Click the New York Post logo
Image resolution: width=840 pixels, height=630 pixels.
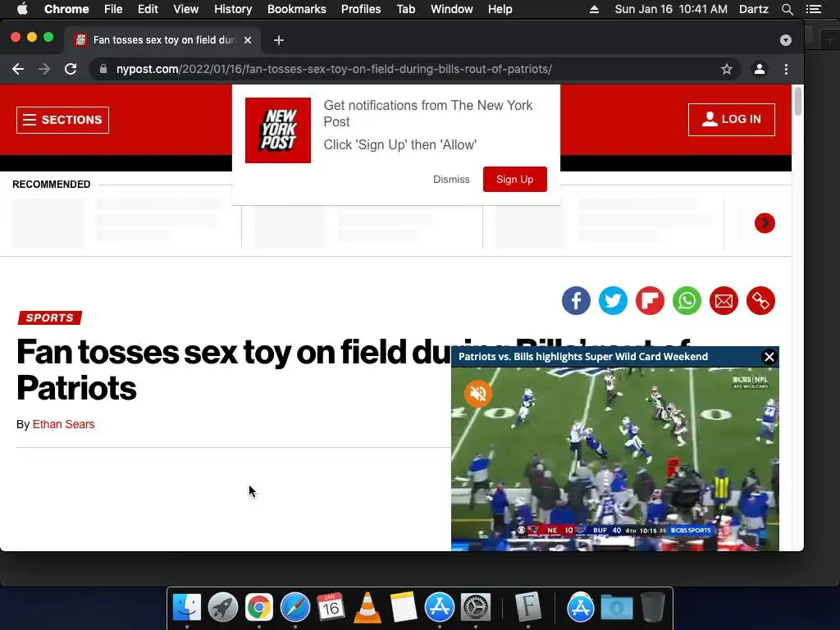(x=277, y=130)
